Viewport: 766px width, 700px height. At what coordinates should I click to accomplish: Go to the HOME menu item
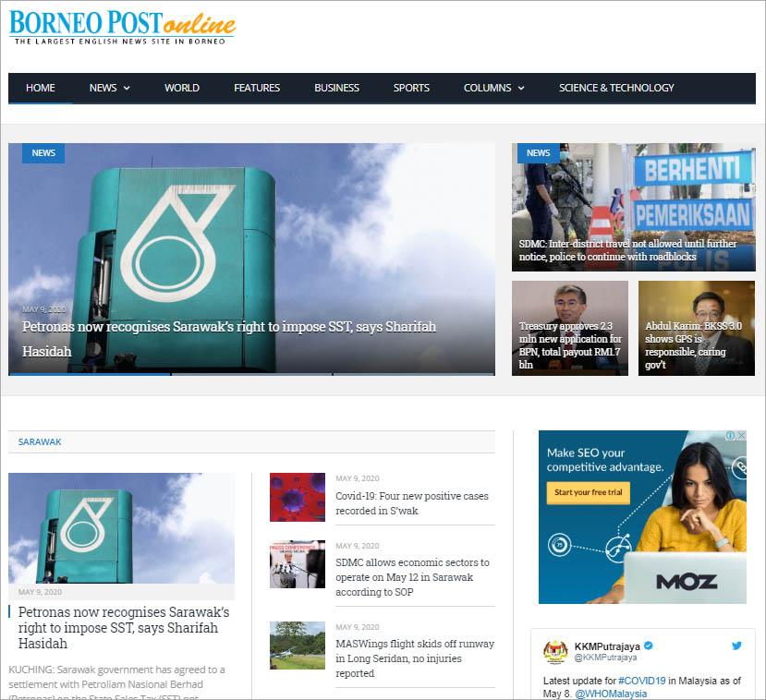point(41,88)
